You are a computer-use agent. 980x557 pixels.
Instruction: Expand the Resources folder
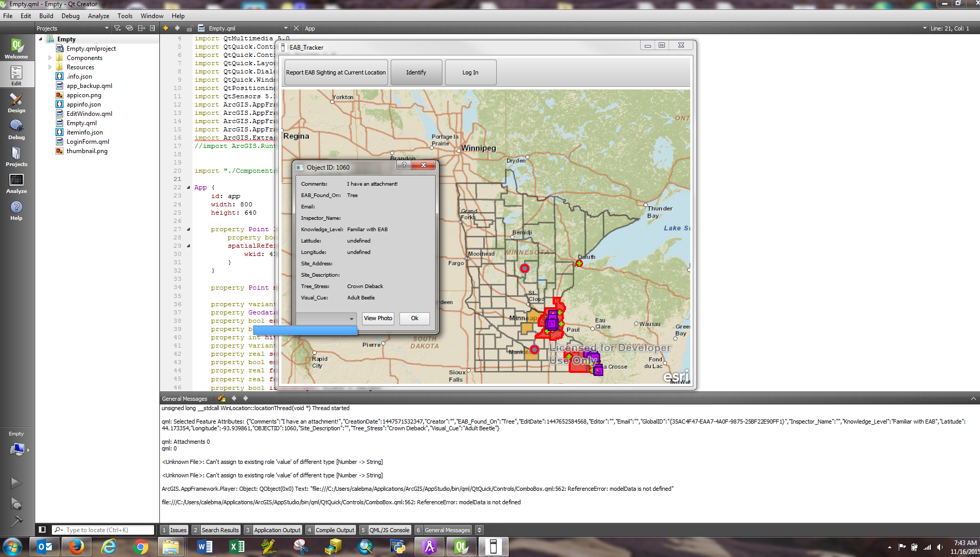click(x=50, y=67)
